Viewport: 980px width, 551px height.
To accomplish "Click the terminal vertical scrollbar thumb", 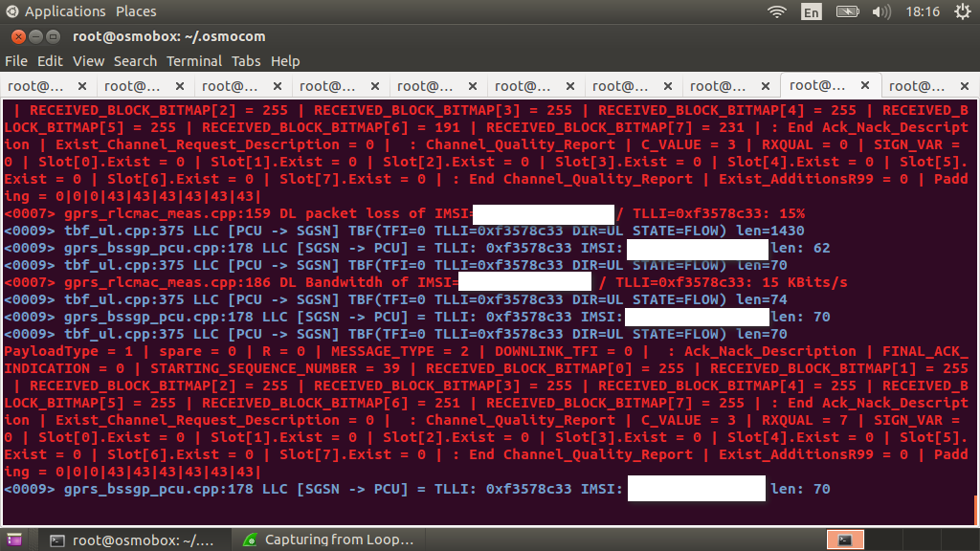I will point(975,511).
